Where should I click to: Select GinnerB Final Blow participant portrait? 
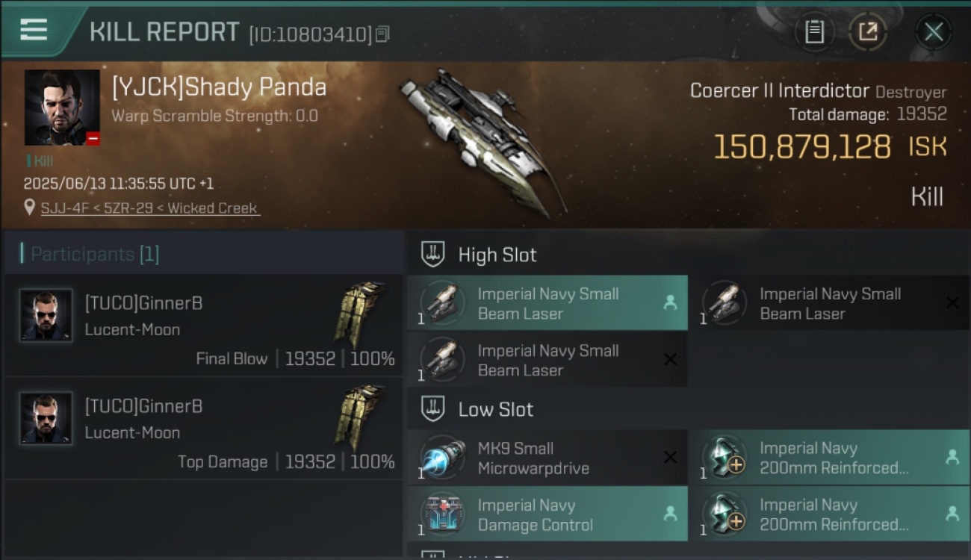[x=46, y=315]
